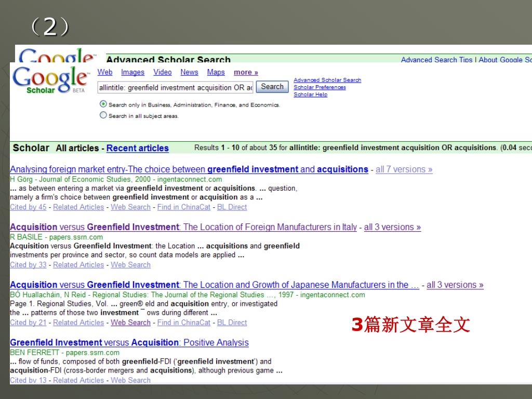This screenshot has width=532, height=399.
Task: Open 'Cited by 33' link
Action: [x=28, y=264]
